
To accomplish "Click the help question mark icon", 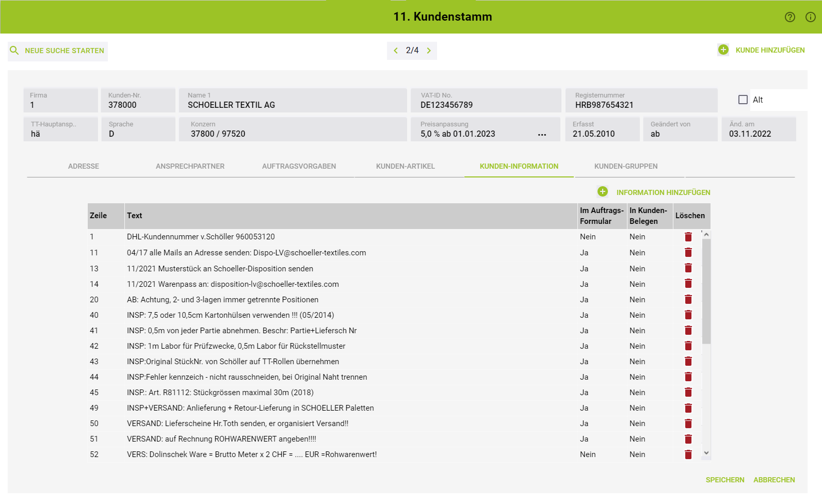I will pos(789,17).
